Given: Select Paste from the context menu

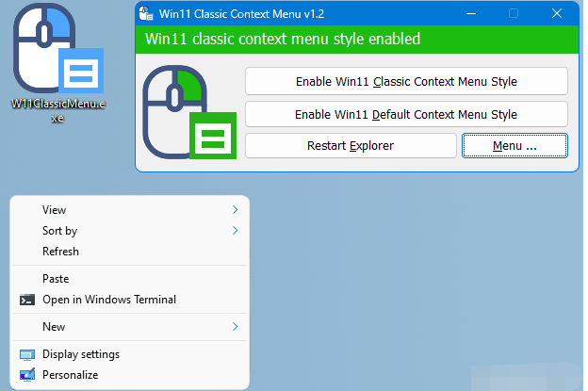Looking at the screenshot, I should pyautogui.click(x=130, y=279).
